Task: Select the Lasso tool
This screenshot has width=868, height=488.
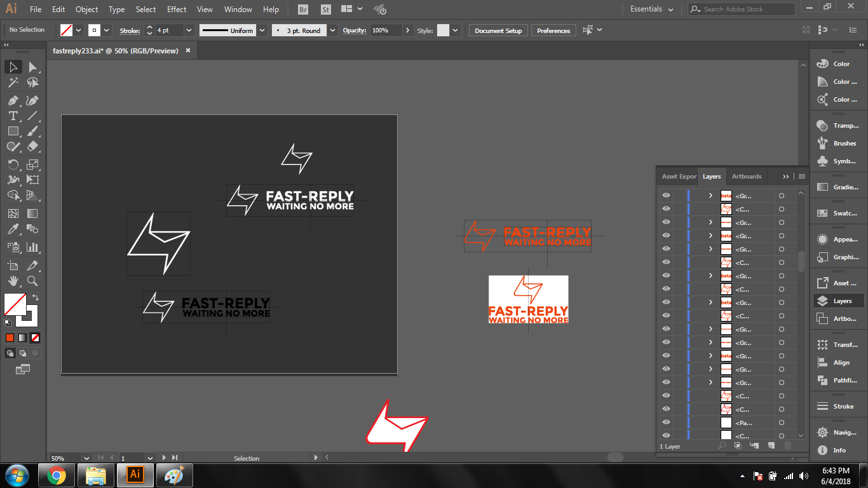Action: click(33, 83)
